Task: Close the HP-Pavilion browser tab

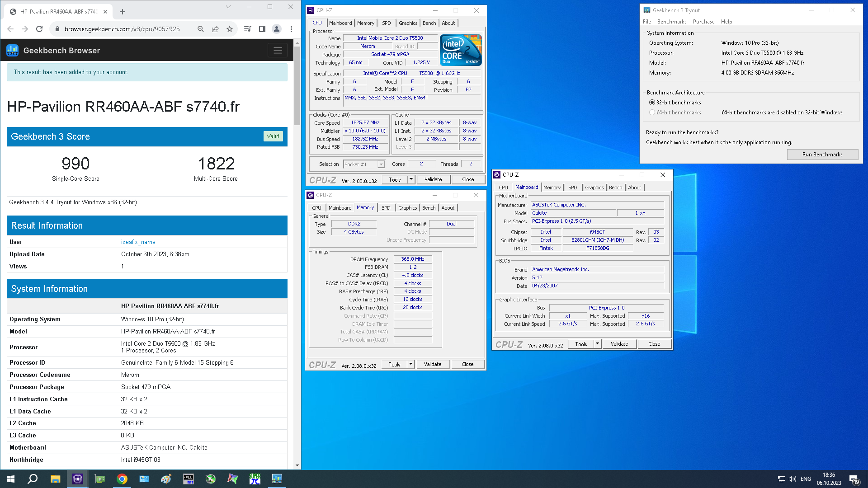Action: [x=105, y=12]
